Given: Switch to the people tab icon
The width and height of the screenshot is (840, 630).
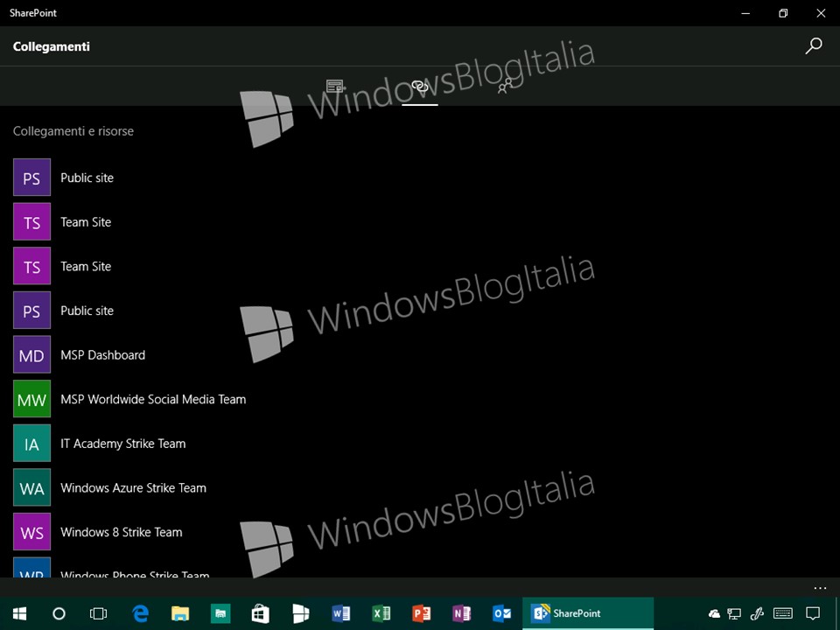Looking at the screenshot, I should click(x=505, y=86).
